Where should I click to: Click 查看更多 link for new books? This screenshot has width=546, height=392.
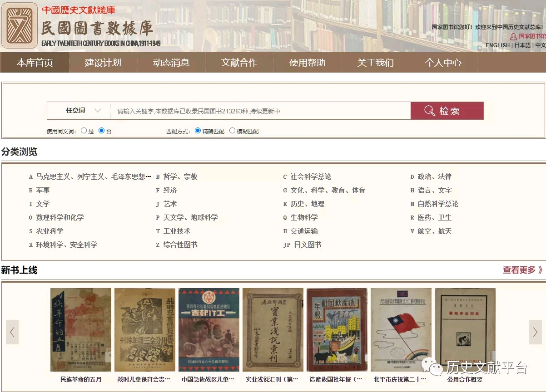tap(522, 270)
